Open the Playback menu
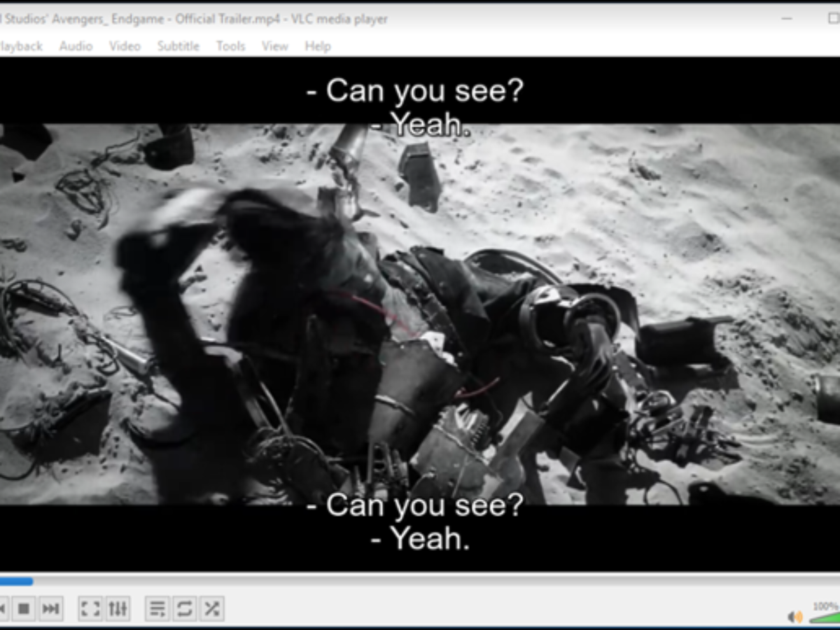This screenshot has width=840, height=630. 20,46
